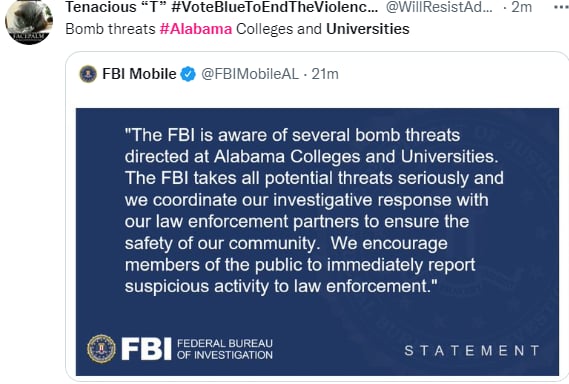The image size is (569, 384).
Task: Open quoted tweet via 21m timestamp
Action: click(325, 74)
